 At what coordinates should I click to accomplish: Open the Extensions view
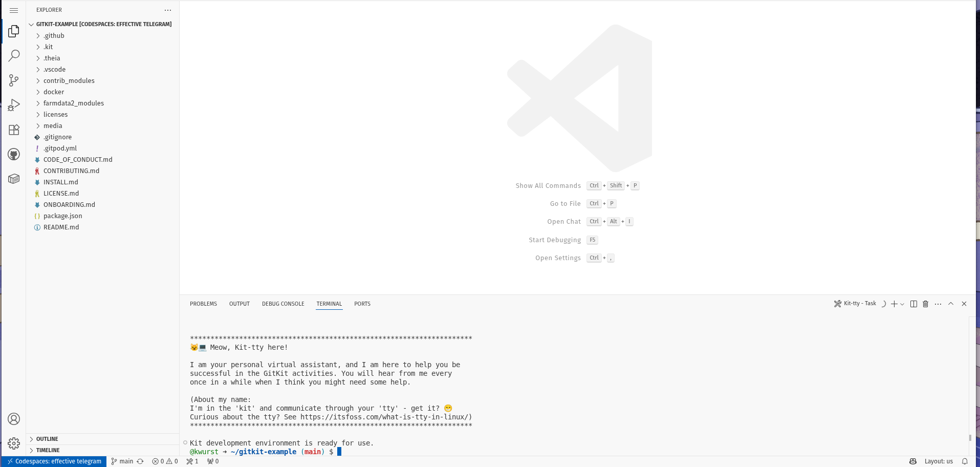tap(14, 130)
